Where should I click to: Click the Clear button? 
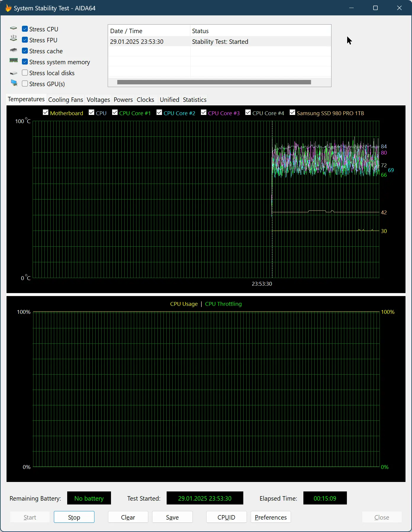(x=128, y=517)
